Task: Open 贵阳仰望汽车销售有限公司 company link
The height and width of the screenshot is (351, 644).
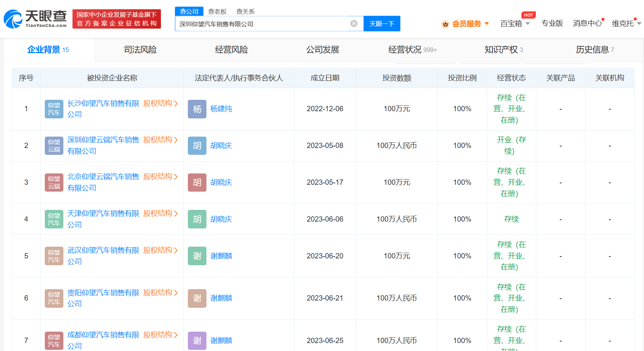Action: (103, 298)
